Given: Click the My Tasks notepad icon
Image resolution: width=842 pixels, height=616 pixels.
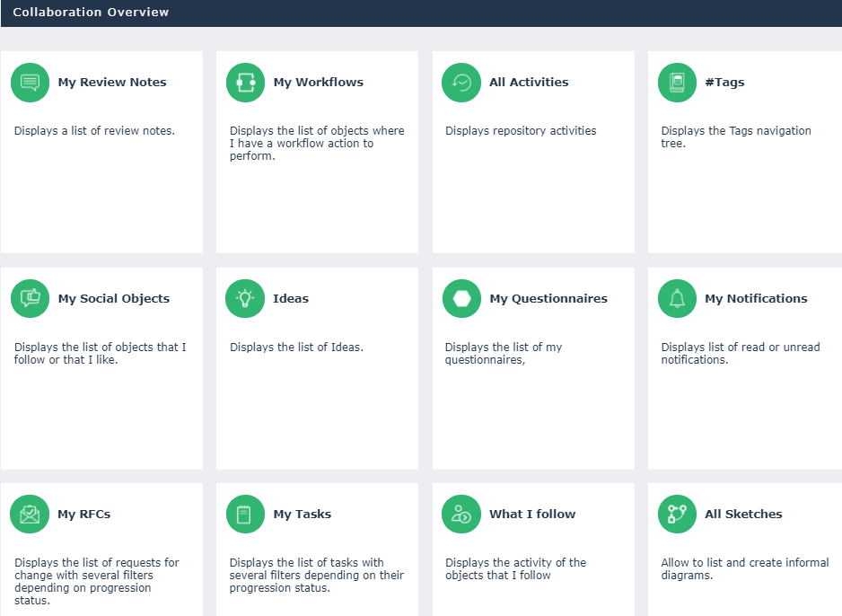Looking at the screenshot, I should pos(245,515).
